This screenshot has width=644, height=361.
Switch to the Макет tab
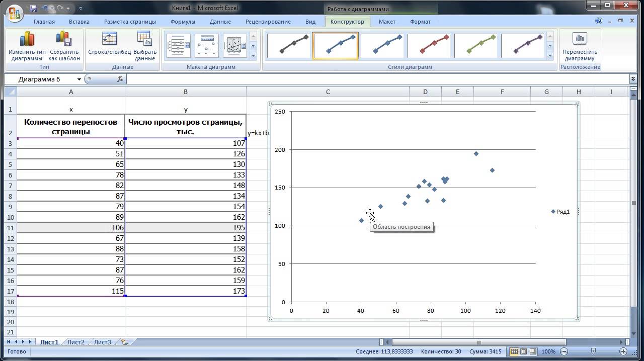[387, 22]
